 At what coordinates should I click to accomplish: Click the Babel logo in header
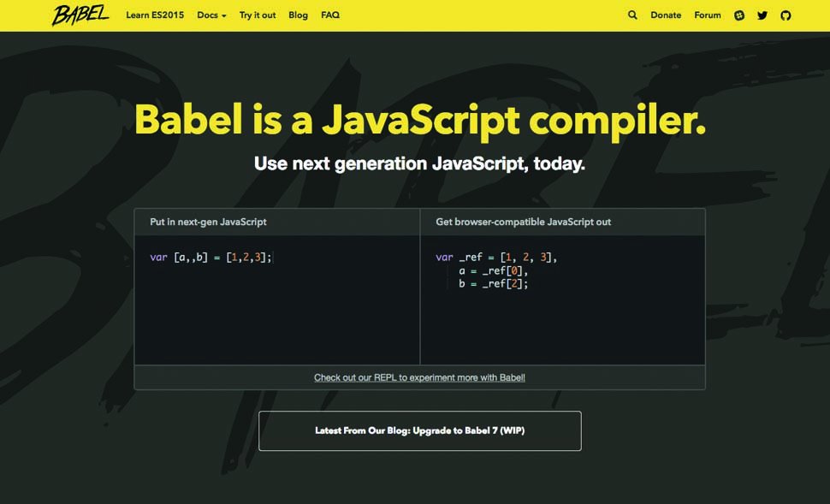tap(80, 15)
